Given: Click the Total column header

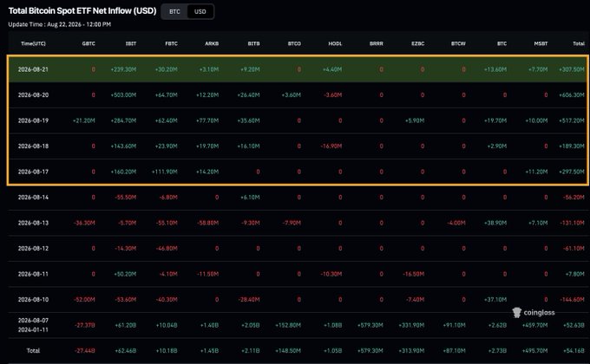Looking at the screenshot, I should tap(579, 43).
